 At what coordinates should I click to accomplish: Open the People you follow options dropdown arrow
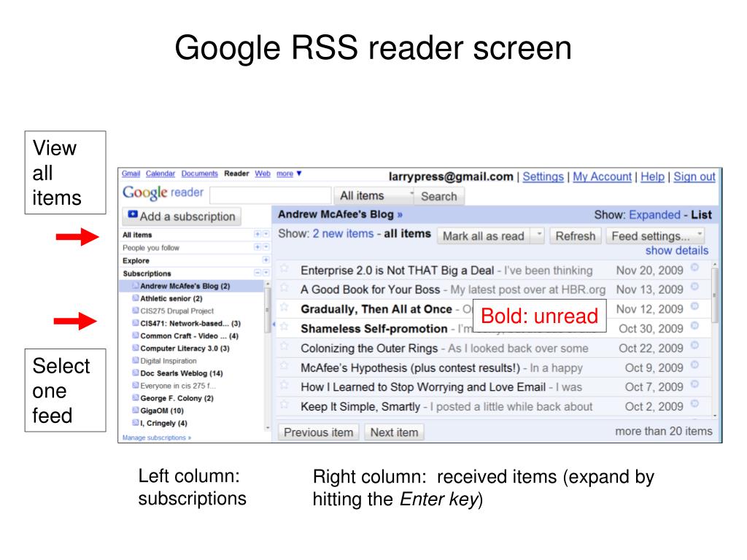point(266,246)
